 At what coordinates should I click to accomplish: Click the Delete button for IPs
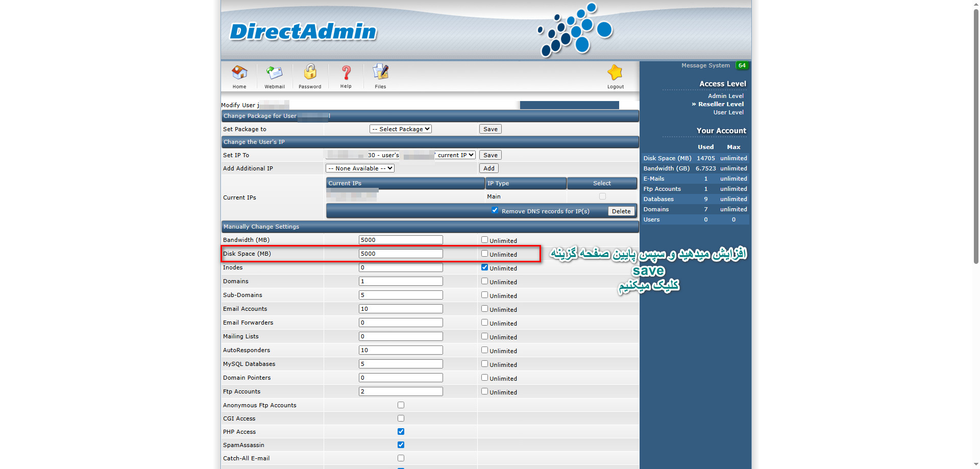621,211
